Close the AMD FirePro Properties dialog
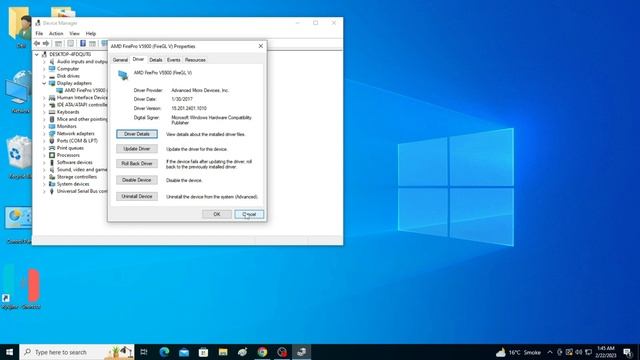 coord(261,46)
